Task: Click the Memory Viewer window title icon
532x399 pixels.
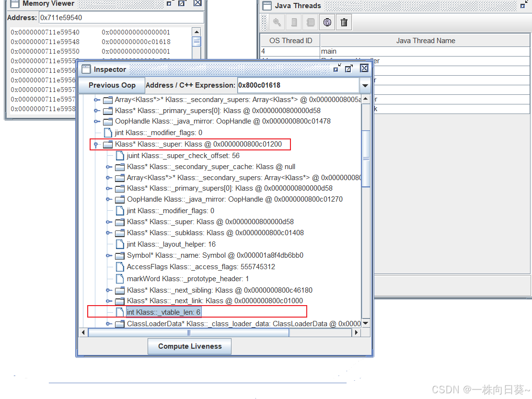Action: click(x=14, y=3)
